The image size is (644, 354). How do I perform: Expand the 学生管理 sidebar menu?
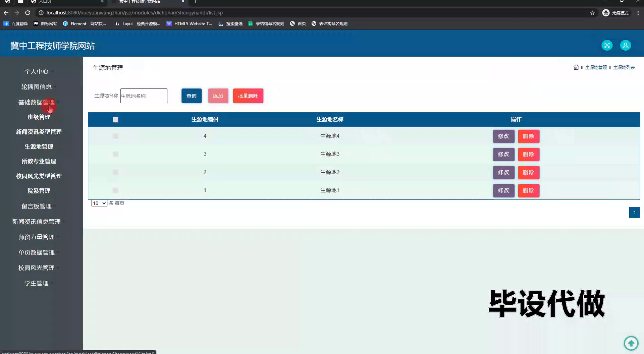coord(37,283)
